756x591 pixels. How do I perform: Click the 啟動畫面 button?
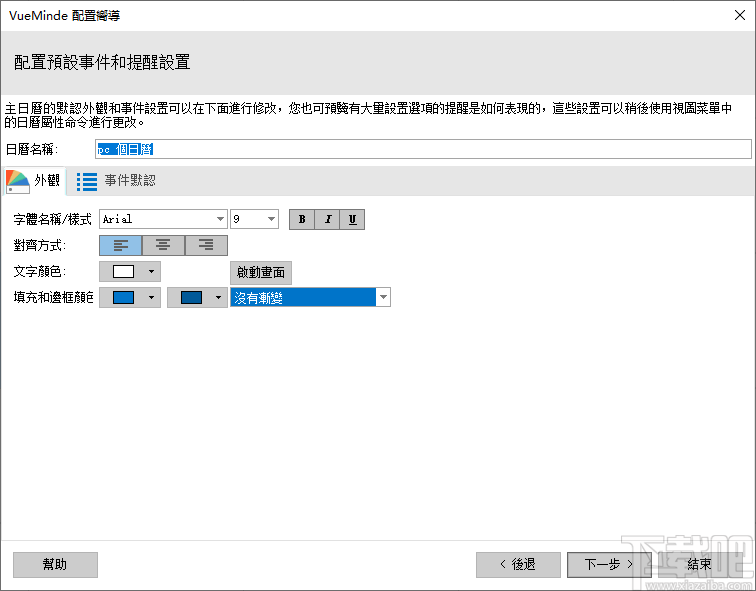(261, 272)
